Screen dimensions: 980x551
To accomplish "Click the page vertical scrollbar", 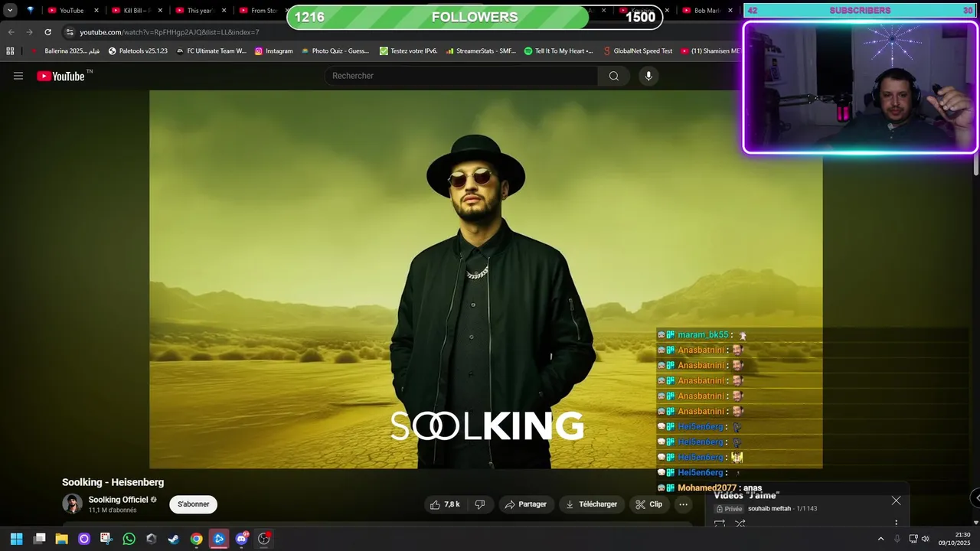I will pyautogui.click(x=976, y=165).
